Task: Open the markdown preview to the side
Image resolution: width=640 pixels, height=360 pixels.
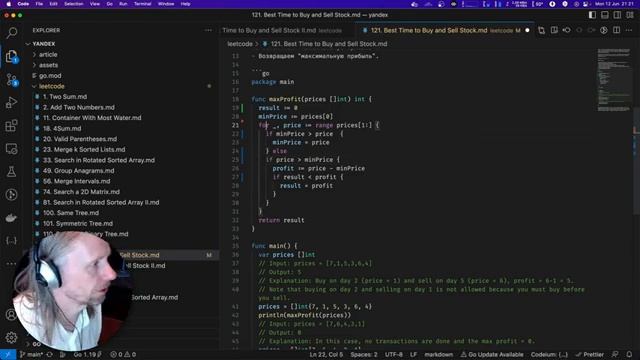Action: click(554, 30)
